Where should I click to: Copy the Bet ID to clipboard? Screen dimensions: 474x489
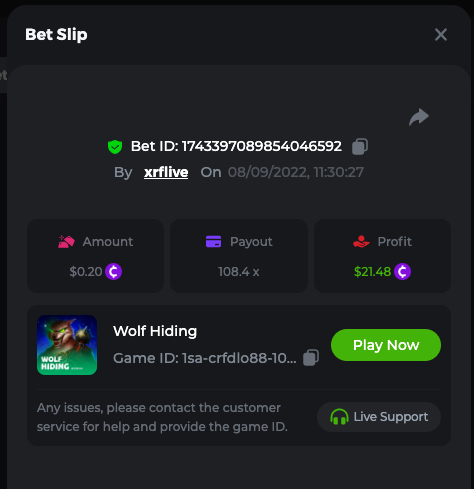(x=360, y=146)
